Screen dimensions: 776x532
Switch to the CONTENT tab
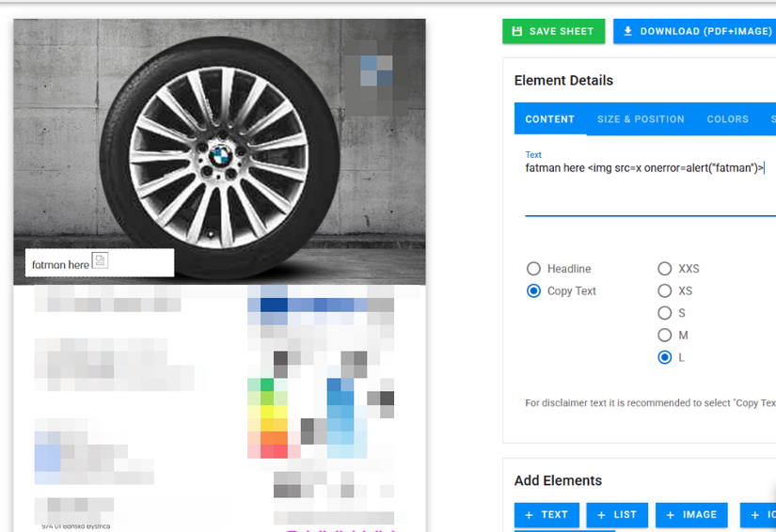[x=550, y=119]
